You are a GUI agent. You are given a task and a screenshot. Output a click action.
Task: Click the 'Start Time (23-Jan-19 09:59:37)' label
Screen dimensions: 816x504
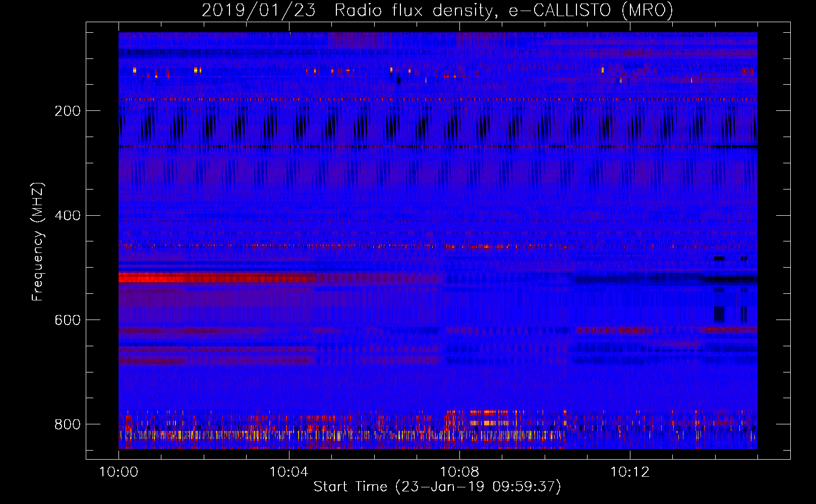437,487
